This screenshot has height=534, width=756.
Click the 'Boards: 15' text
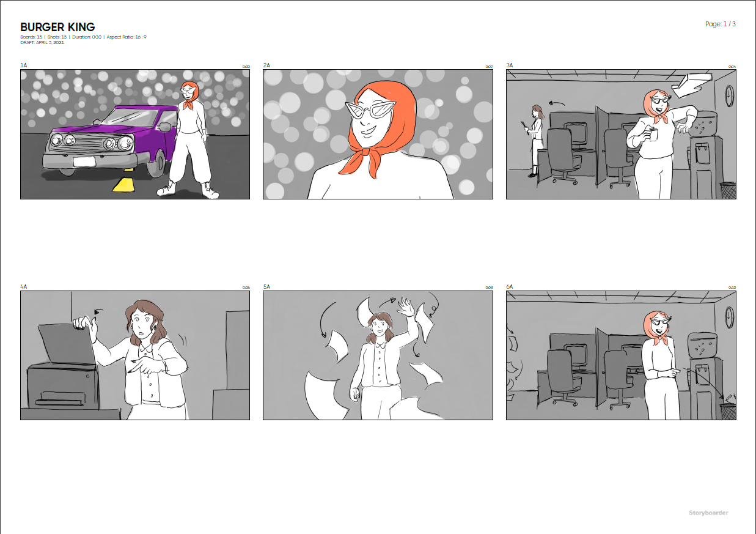coord(31,37)
